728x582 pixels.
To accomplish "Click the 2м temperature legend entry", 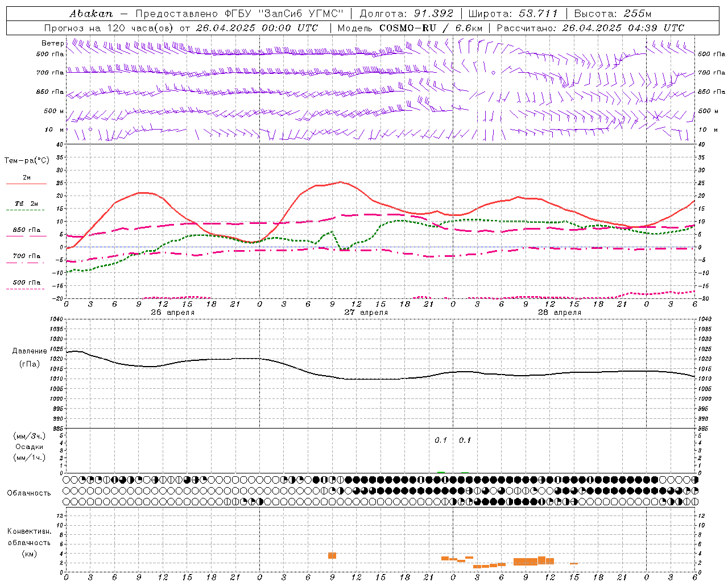I will 27,177.
